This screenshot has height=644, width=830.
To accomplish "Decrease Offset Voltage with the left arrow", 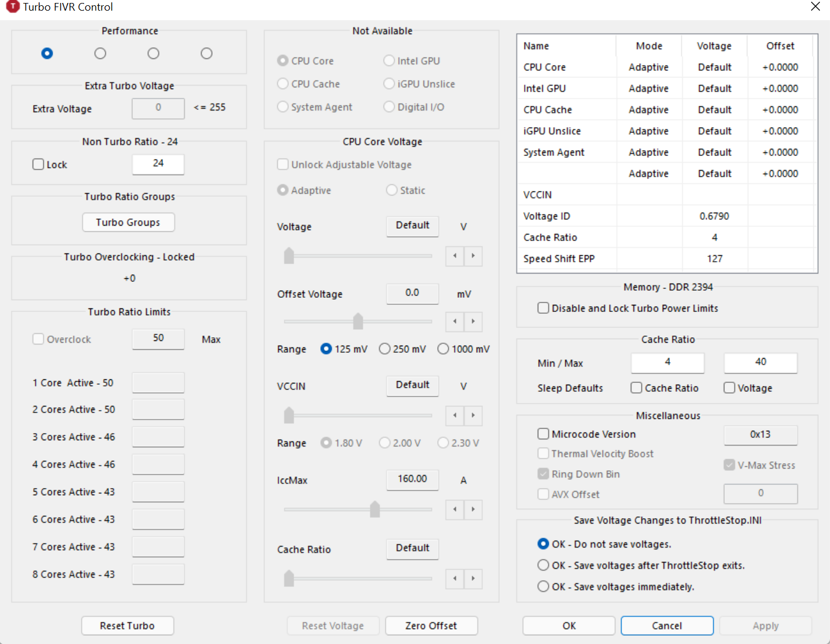I will pyautogui.click(x=455, y=321).
